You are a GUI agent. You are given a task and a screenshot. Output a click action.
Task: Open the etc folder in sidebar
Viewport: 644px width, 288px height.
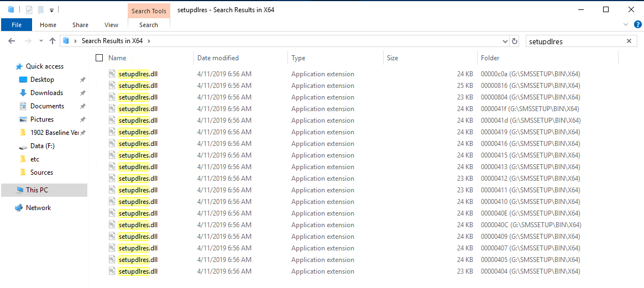click(x=34, y=159)
